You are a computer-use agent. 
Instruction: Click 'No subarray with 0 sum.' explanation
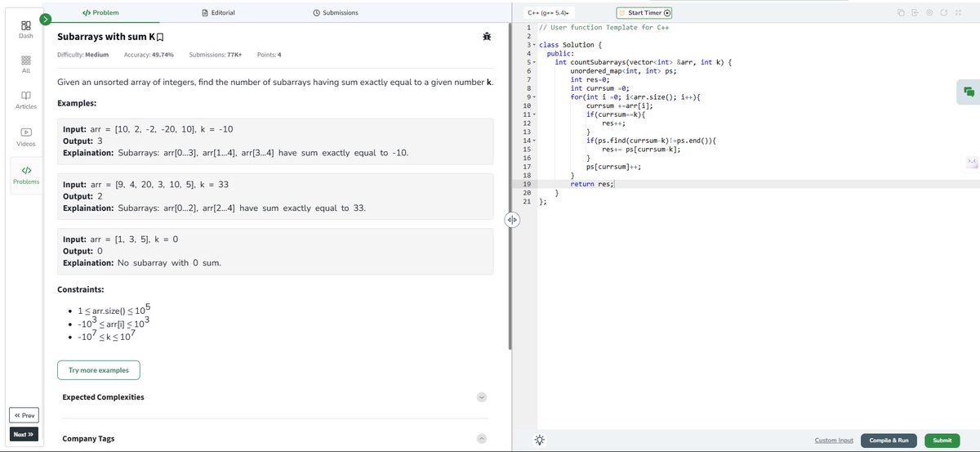pyautogui.click(x=169, y=262)
